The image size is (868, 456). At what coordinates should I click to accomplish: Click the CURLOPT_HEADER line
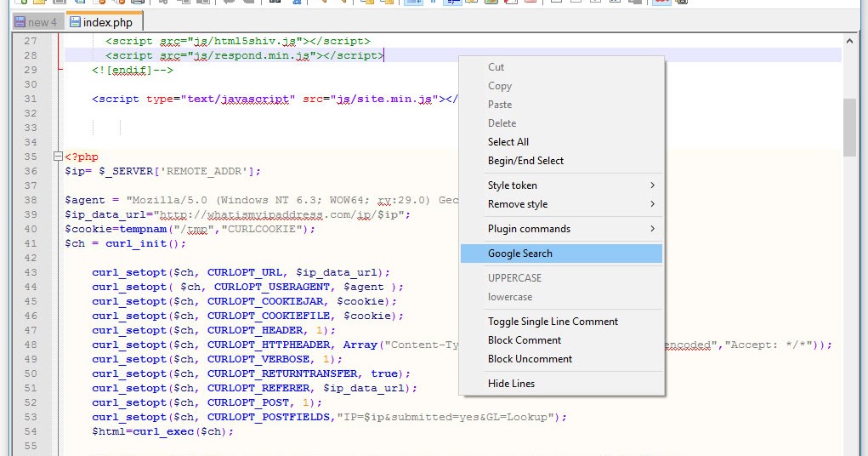click(x=213, y=330)
